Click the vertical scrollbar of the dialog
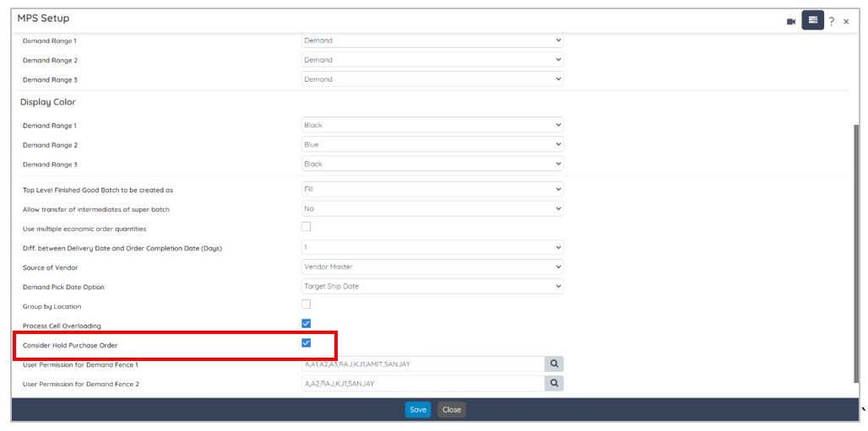Screen dimensions: 868x431 (857, 253)
